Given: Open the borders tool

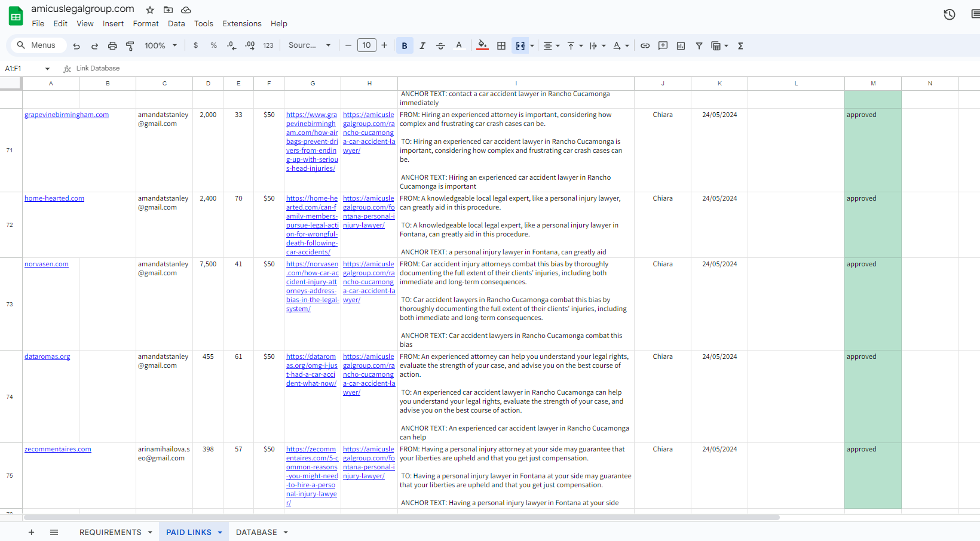Looking at the screenshot, I should coord(501,46).
